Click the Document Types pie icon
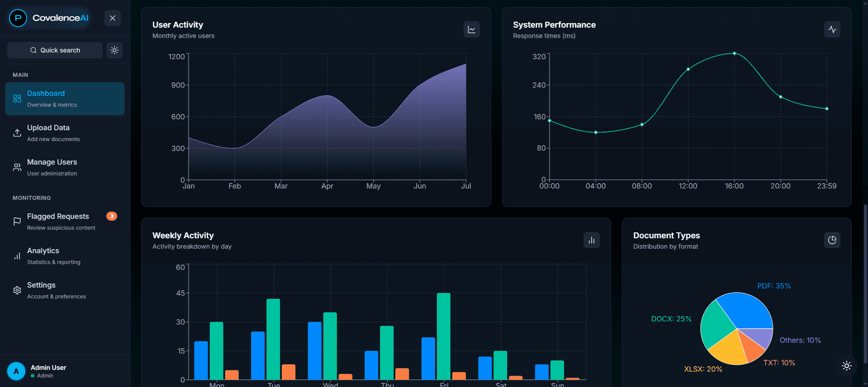This screenshot has height=387, width=868. pyautogui.click(x=832, y=240)
